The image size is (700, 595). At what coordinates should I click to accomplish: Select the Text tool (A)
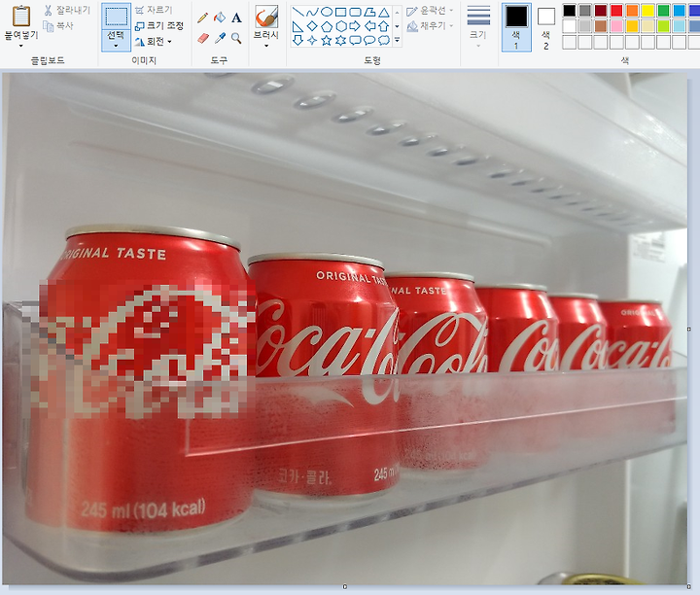[236, 17]
